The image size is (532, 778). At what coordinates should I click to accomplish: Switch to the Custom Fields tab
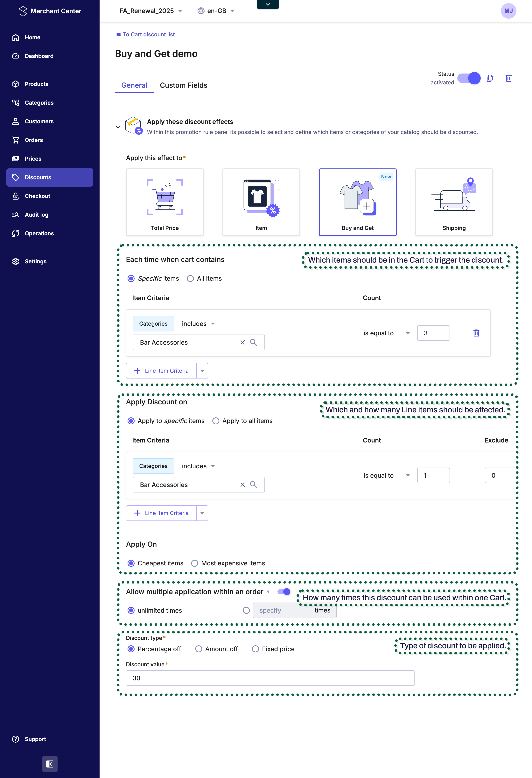(x=183, y=85)
